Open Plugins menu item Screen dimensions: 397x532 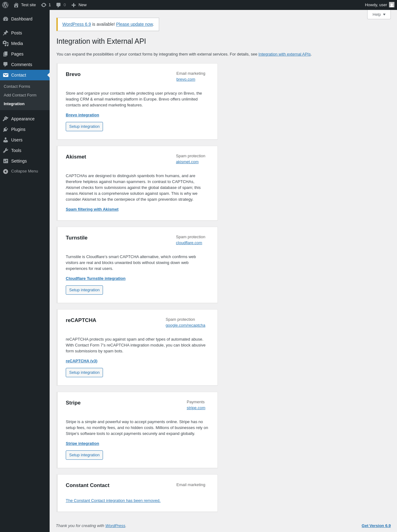[x=25, y=129]
